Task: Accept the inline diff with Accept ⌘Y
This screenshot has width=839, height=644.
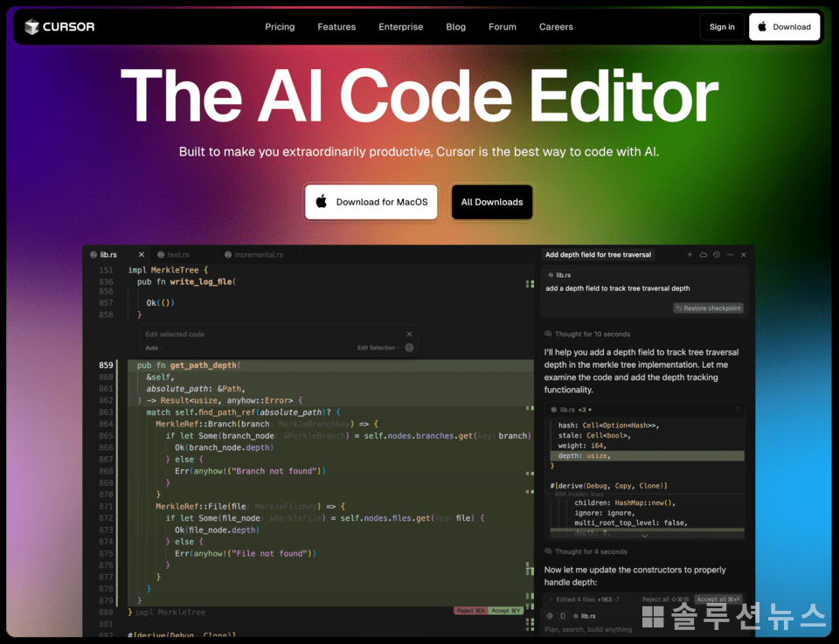Action: 506,611
